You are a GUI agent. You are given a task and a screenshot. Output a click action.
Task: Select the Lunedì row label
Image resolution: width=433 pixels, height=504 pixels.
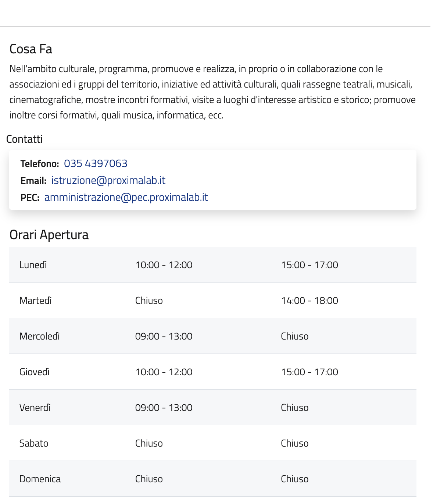click(33, 265)
